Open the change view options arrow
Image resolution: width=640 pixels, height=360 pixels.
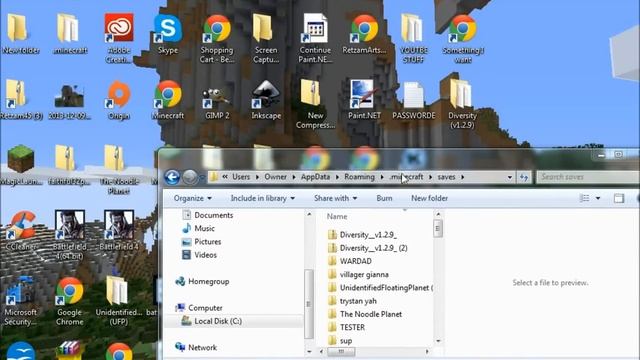(x=598, y=198)
